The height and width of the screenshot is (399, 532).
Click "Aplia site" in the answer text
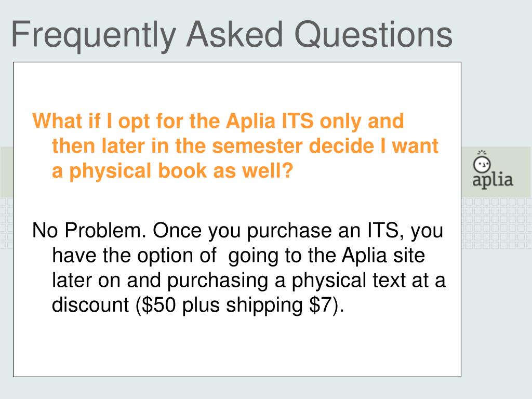tap(383, 255)
